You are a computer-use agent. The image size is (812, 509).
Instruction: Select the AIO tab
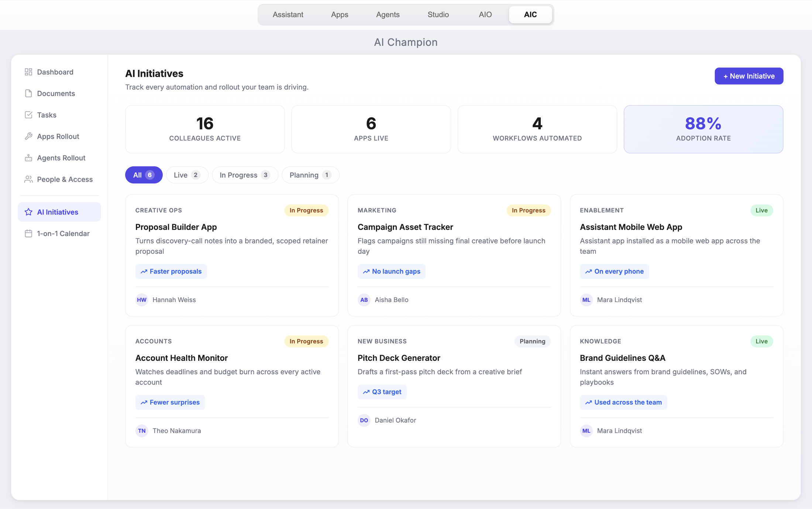(485, 15)
